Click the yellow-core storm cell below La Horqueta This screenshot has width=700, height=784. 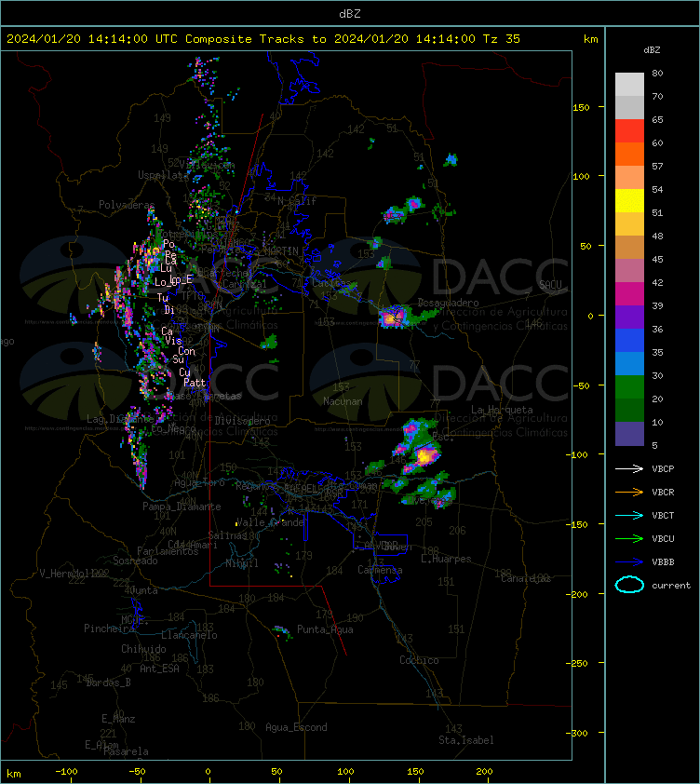(425, 455)
